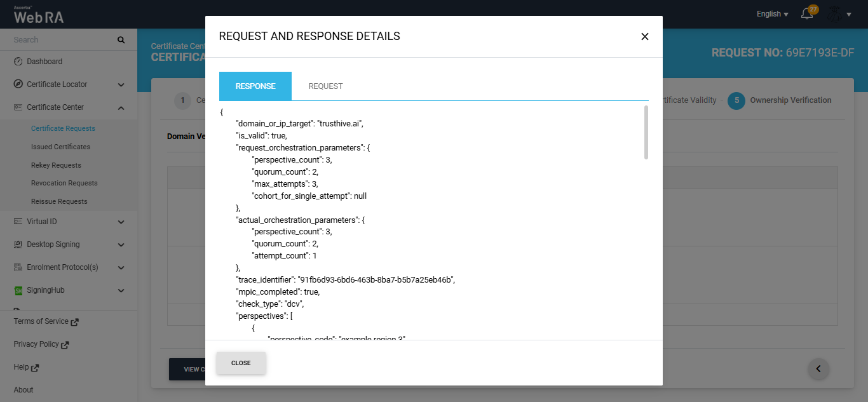The width and height of the screenshot is (868, 402).
Task: Expand the SigningHub chevron
Action: coord(121,290)
